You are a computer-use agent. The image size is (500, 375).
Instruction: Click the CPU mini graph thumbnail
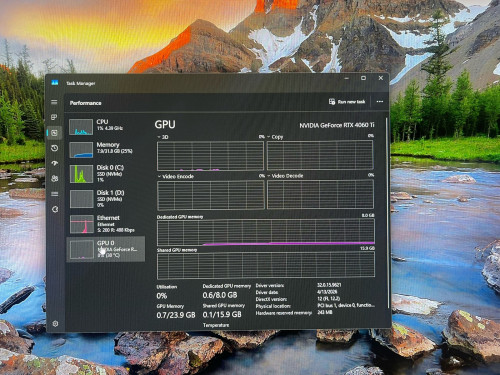click(x=81, y=127)
